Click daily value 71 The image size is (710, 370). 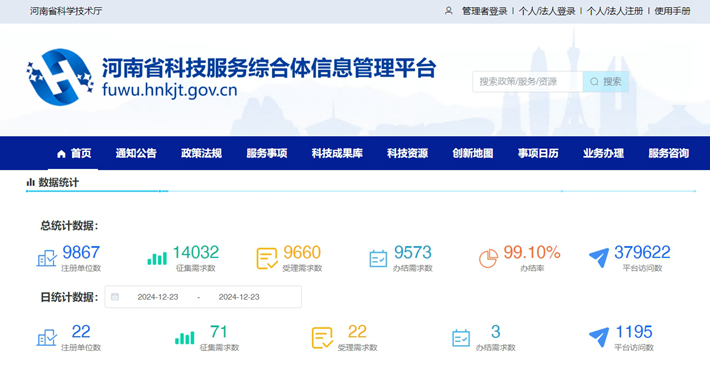pyautogui.click(x=219, y=332)
